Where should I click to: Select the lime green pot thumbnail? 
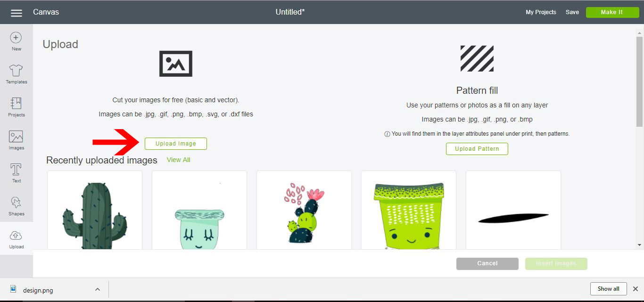click(x=409, y=210)
